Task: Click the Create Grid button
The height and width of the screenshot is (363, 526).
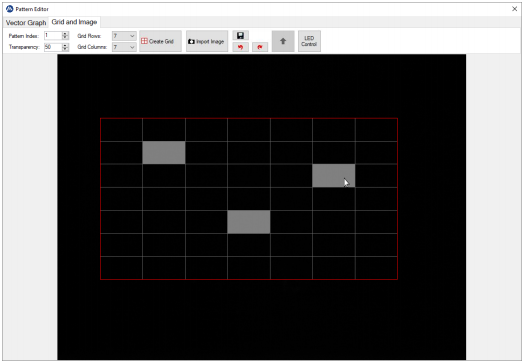Action: [160, 41]
